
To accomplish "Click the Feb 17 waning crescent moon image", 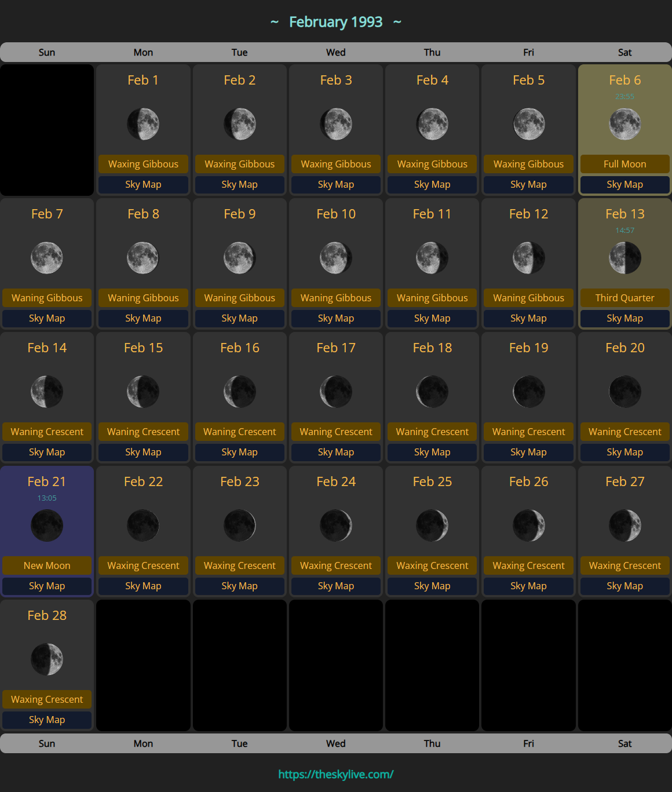I will pyautogui.click(x=336, y=392).
